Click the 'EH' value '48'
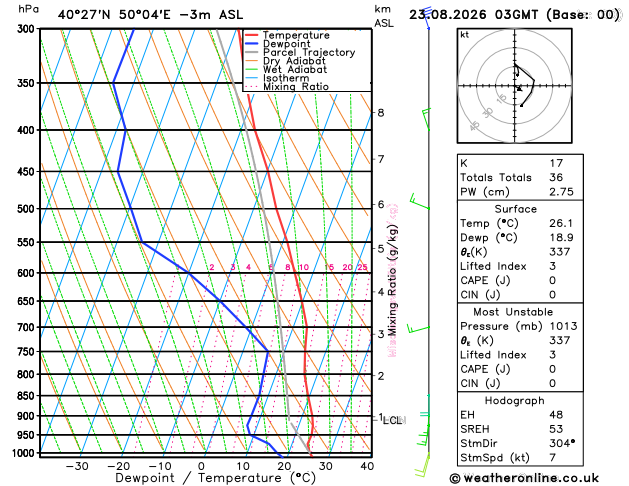 556,415
